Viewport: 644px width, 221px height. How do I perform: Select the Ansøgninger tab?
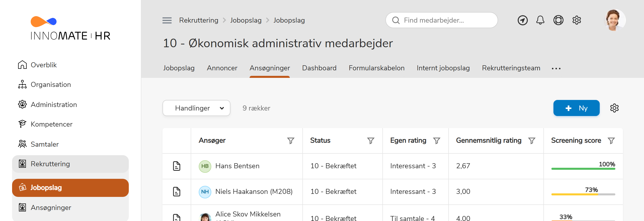(270, 68)
